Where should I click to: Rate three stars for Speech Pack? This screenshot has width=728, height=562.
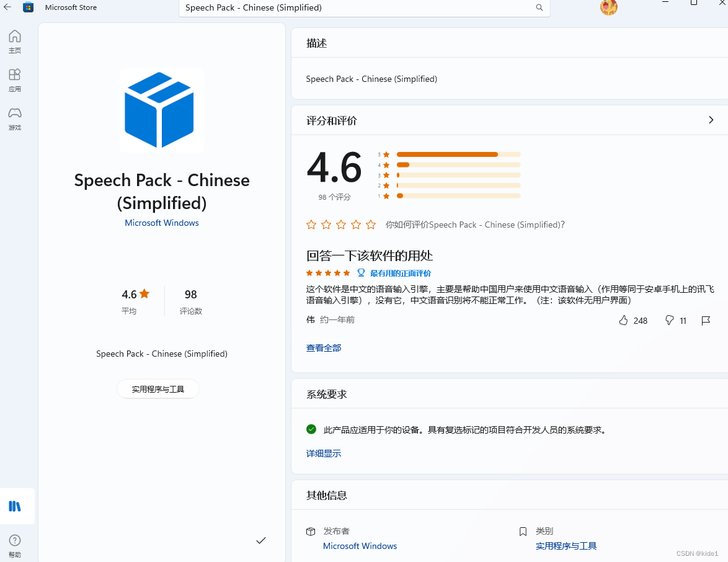341,225
